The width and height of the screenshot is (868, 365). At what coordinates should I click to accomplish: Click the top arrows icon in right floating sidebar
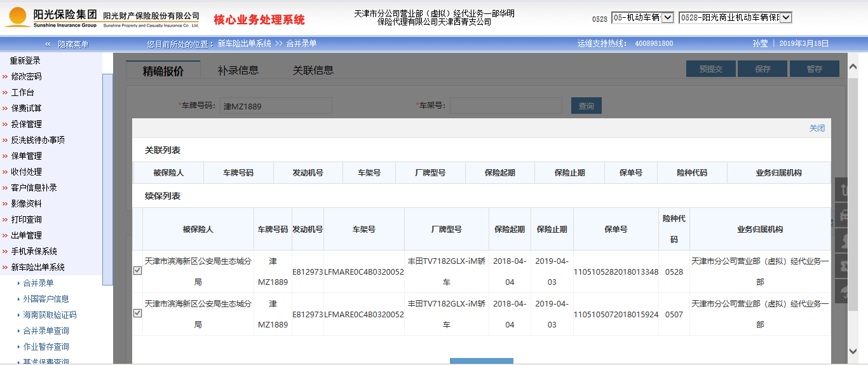click(x=844, y=190)
